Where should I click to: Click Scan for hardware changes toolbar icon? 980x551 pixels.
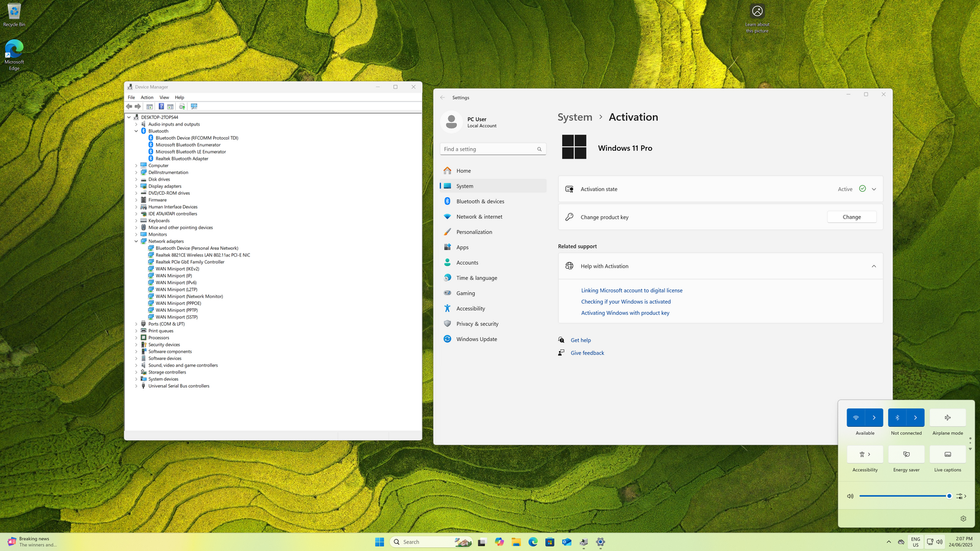tap(194, 107)
